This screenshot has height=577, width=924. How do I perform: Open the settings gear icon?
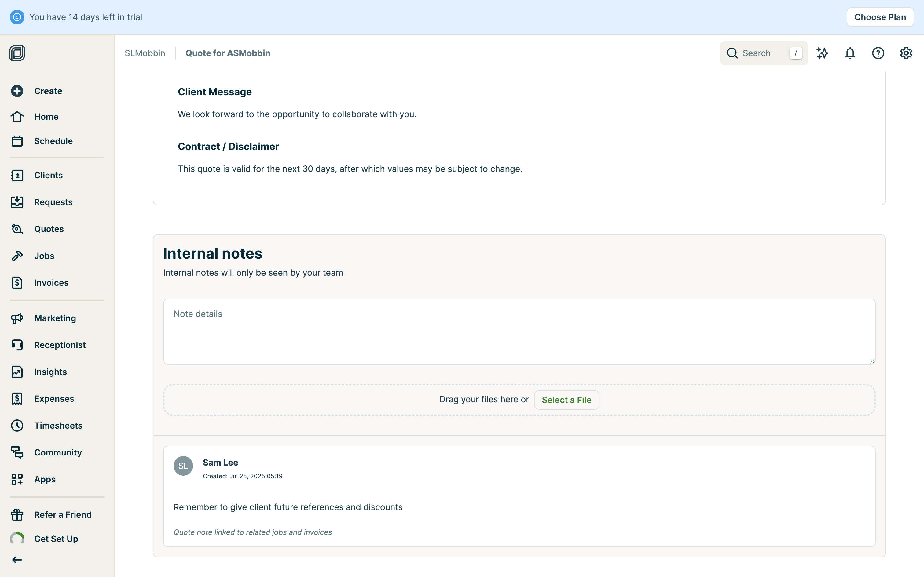pos(906,53)
